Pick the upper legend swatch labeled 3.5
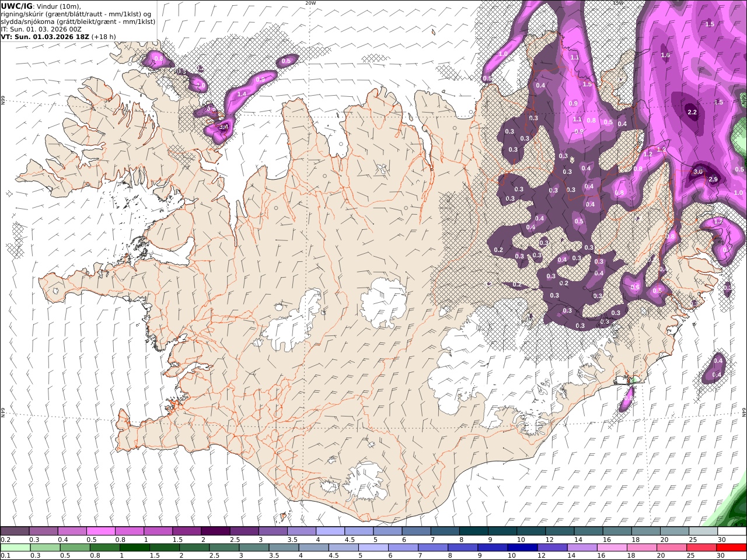This screenshot has width=747, height=560. coord(301,531)
